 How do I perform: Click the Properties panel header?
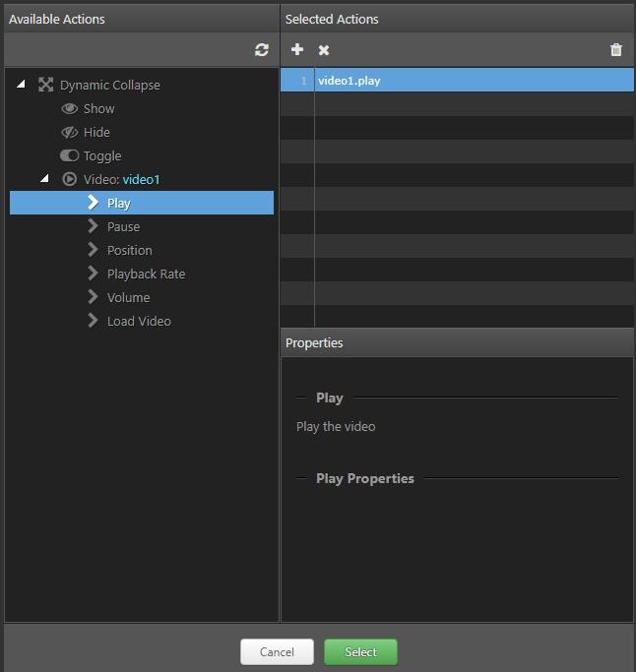click(457, 342)
